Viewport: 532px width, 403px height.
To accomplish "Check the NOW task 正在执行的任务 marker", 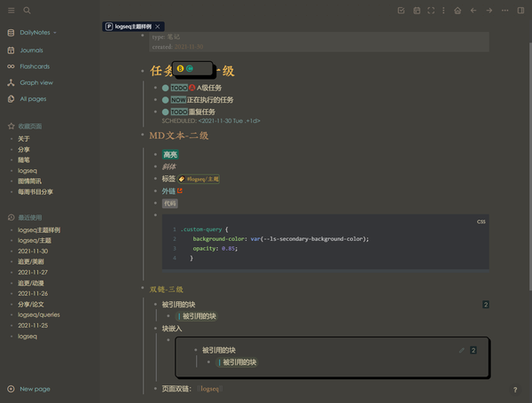I will (x=166, y=100).
